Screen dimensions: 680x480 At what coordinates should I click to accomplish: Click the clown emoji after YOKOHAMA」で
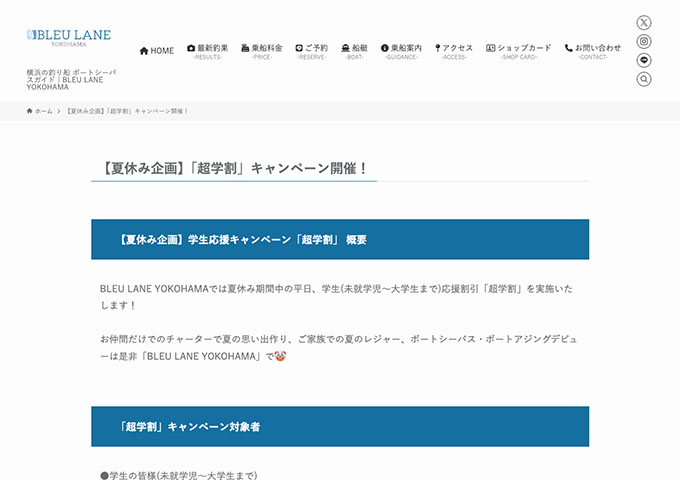coord(280,356)
